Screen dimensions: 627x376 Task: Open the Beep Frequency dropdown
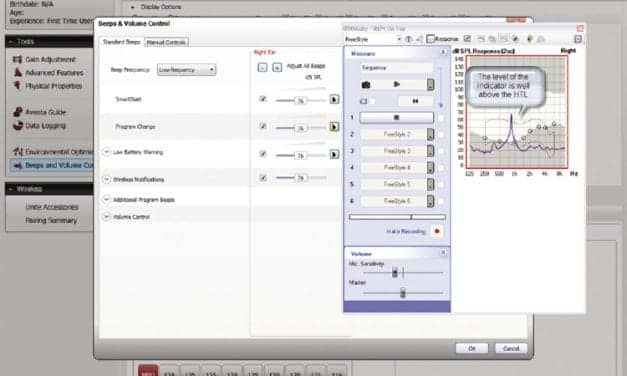(186, 70)
